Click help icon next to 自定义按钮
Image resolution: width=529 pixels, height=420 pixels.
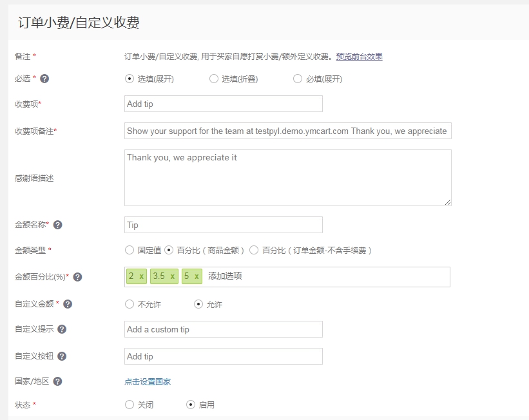62,356
